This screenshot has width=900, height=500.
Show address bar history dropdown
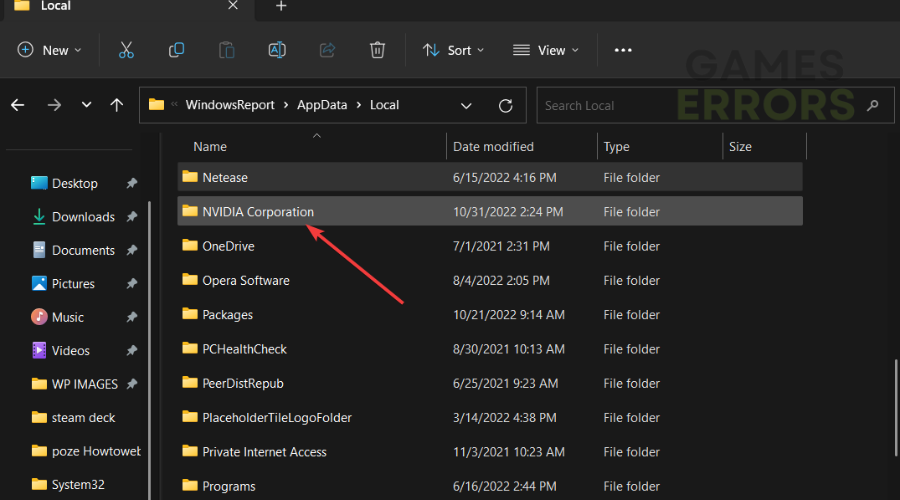466,105
